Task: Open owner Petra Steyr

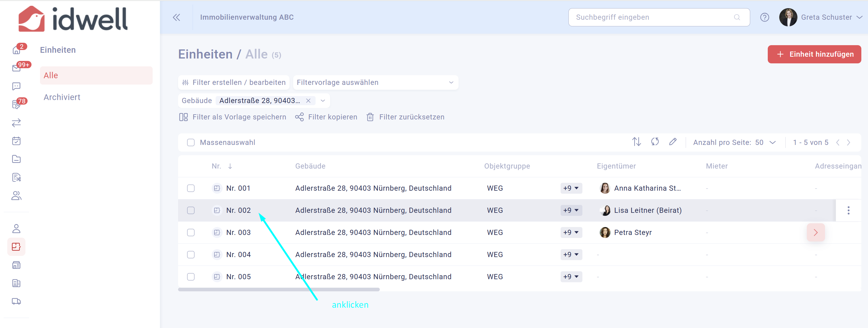Action: click(x=633, y=232)
